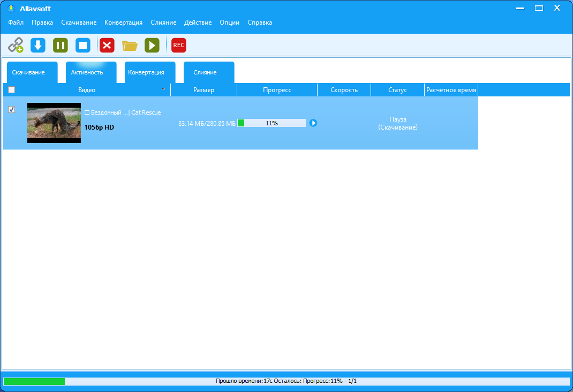Close the Allavsoft window
573x392 pixels.
pos(557,8)
